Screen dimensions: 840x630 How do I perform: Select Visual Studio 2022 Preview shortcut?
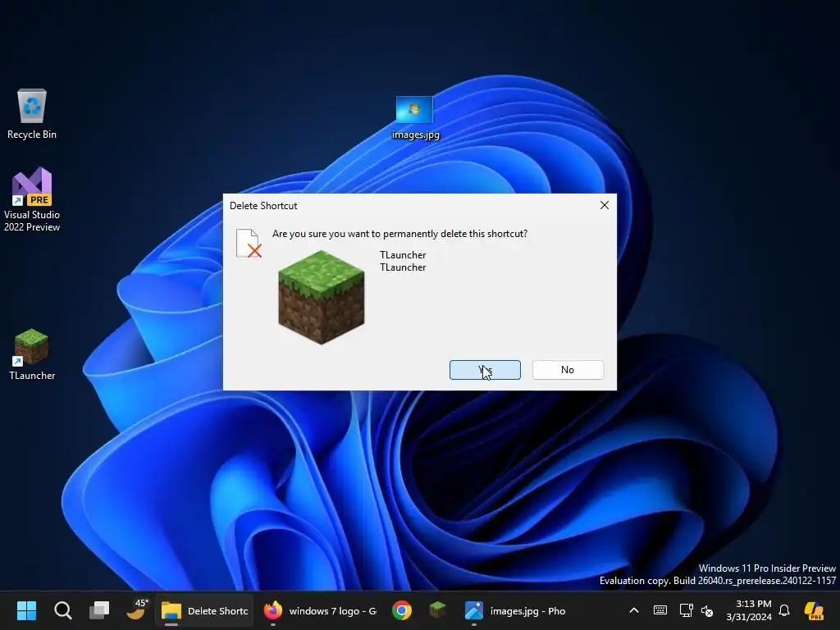(32, 199)
